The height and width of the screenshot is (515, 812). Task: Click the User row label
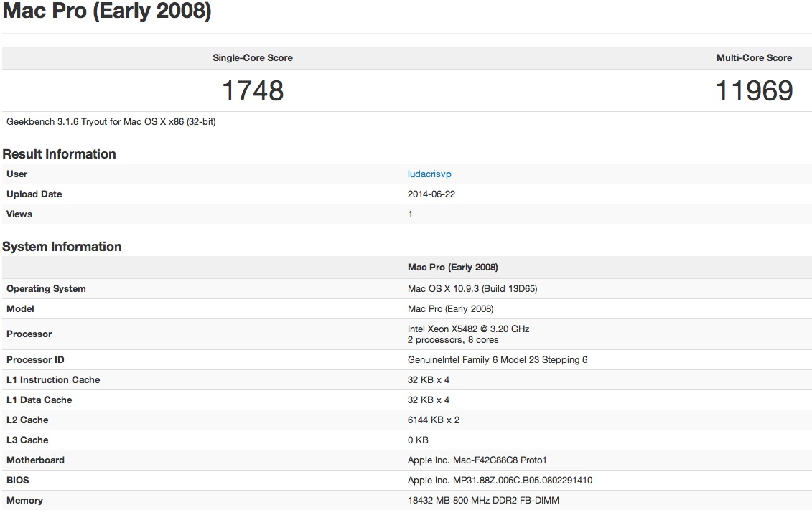coord(17,174)
